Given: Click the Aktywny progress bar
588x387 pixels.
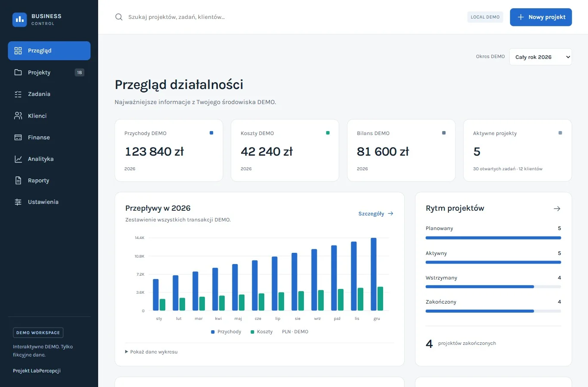Looking at the screenshot, I should click(493, 262).
